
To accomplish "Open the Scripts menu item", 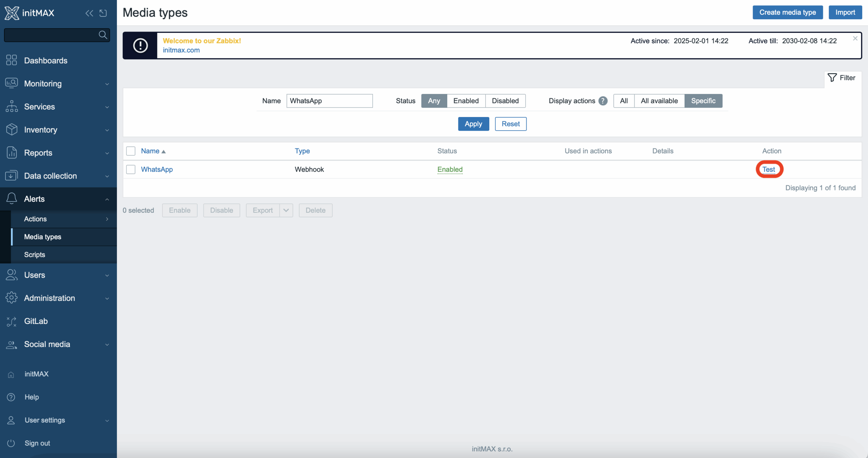I will (x=64, y=254).
